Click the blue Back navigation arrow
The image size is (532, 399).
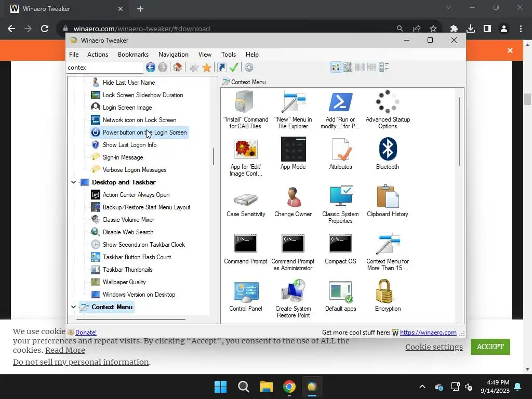(x=151, y=67)
